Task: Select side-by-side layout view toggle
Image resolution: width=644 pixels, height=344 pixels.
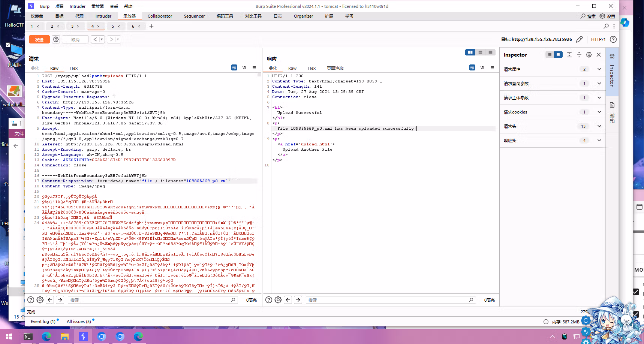Action: click(470, 52)
